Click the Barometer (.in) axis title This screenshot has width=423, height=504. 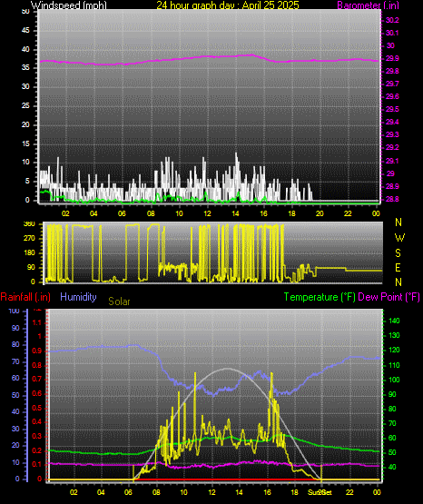point(368,5)
